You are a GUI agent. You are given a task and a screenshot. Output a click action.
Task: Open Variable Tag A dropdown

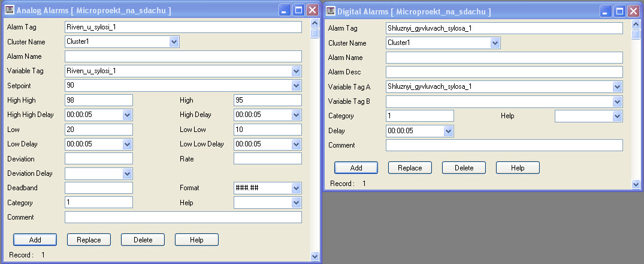pos(617,87)
